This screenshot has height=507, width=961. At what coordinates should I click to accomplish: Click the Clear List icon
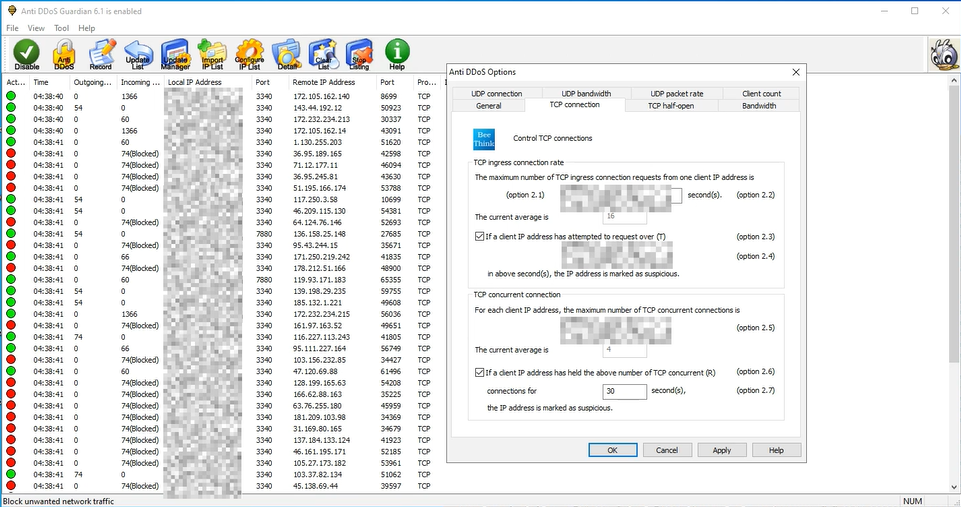coord(323,54)
